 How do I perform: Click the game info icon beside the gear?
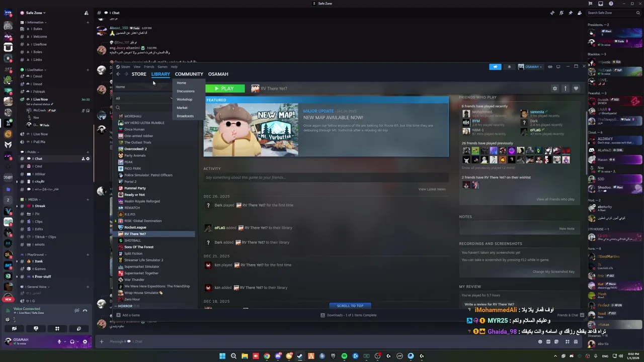click(566, 88)
